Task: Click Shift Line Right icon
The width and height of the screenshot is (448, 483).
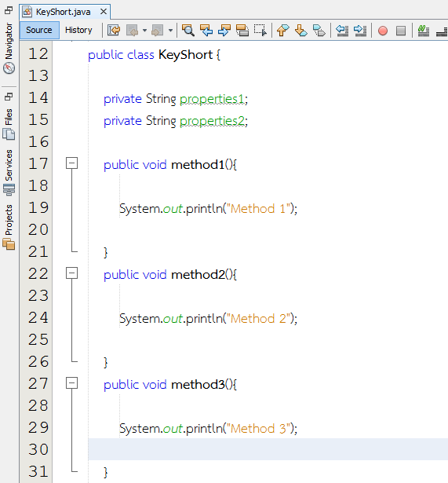Action: coord(359,30)
